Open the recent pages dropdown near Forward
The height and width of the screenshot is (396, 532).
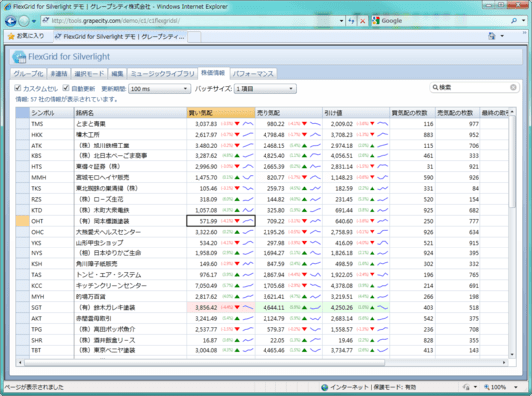34,21
